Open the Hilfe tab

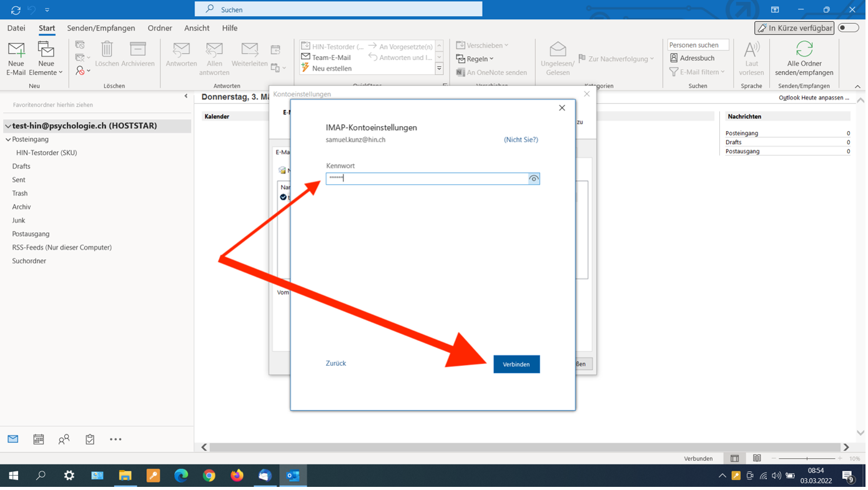coord(230,28)
